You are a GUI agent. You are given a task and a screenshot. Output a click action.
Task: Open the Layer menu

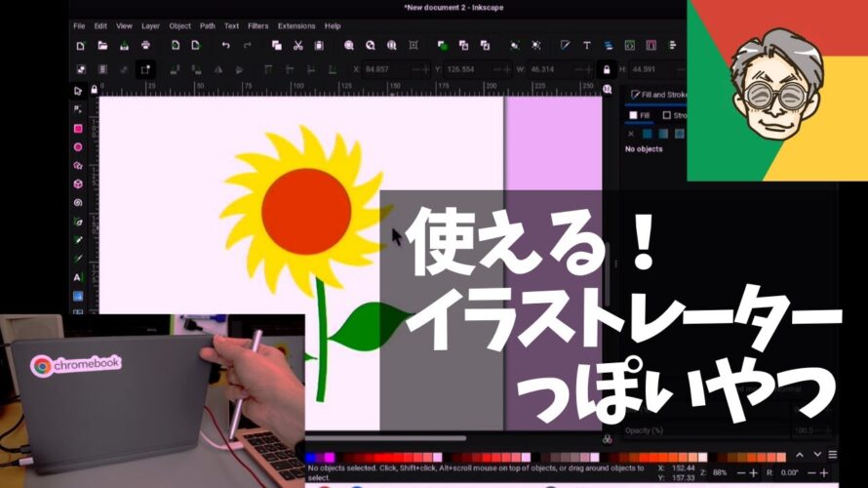(150, 26)
